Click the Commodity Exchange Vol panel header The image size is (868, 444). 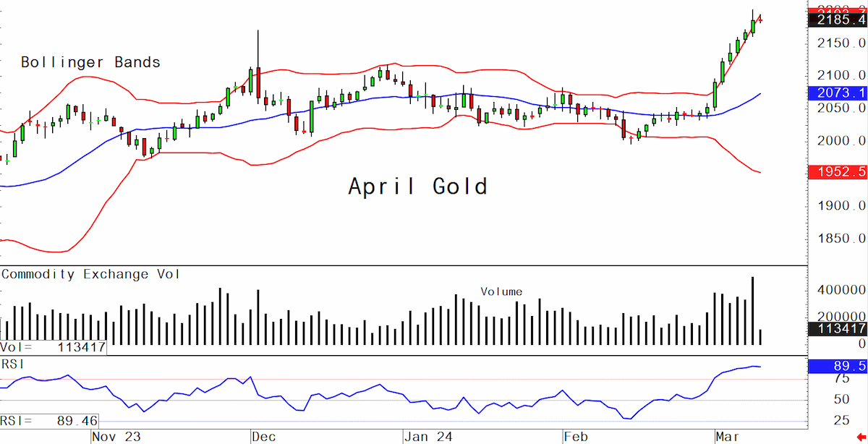coord(91,274)
